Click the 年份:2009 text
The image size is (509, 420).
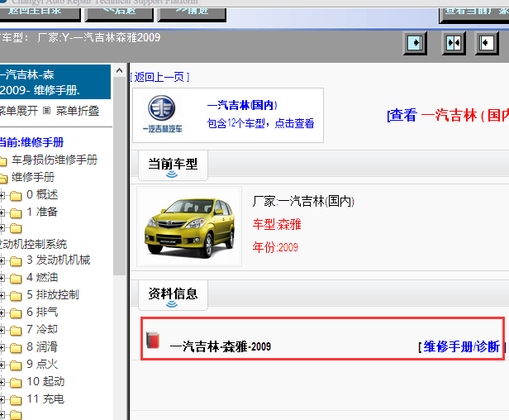point(275,247)
